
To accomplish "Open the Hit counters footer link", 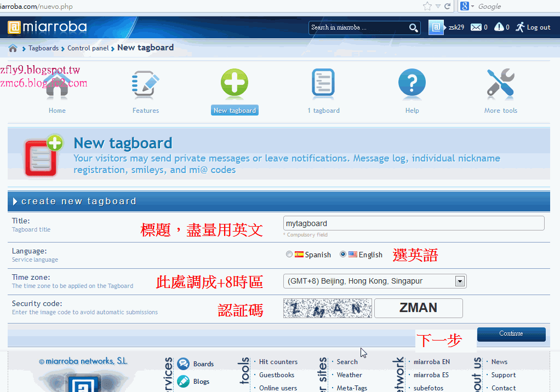I will (278, 362).
